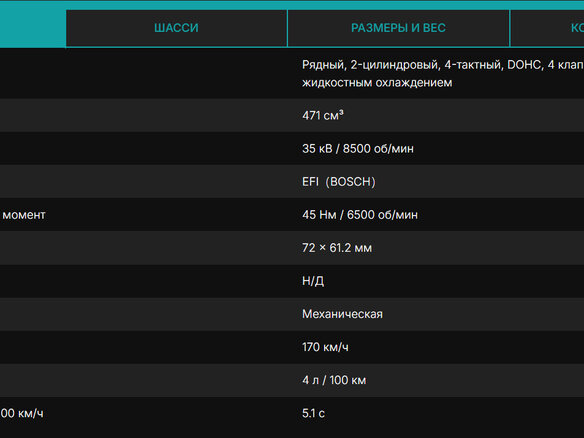Select the жидкостным охлаждением text line
Viewport: 584px width, 438px height.
click(x=377, y=83)
